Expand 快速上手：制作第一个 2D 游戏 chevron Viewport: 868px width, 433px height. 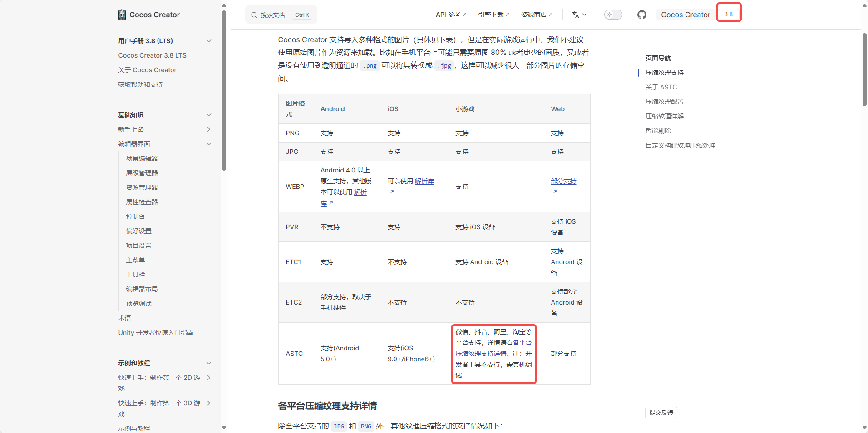click(209, 378)
